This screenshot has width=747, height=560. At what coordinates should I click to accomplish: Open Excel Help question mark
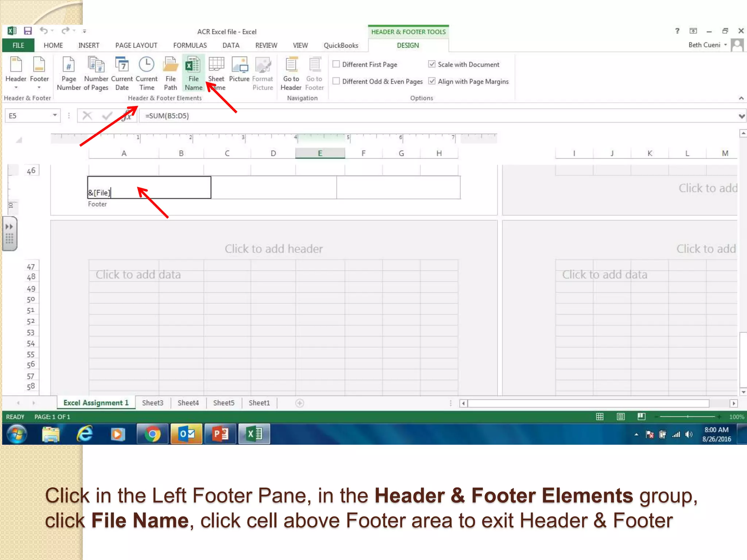tap(677, 31)
